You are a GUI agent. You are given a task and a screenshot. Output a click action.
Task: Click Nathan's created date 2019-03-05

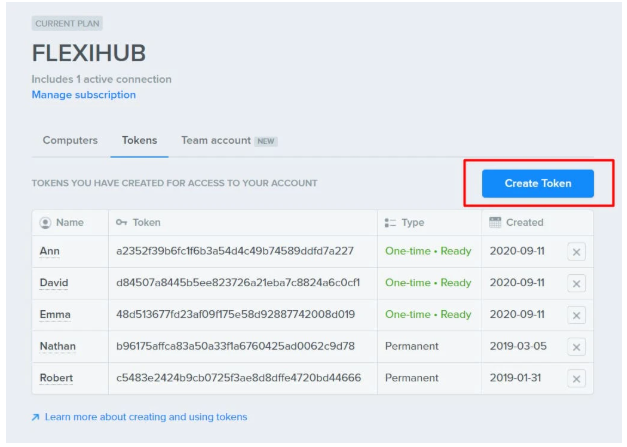point(517,347)
